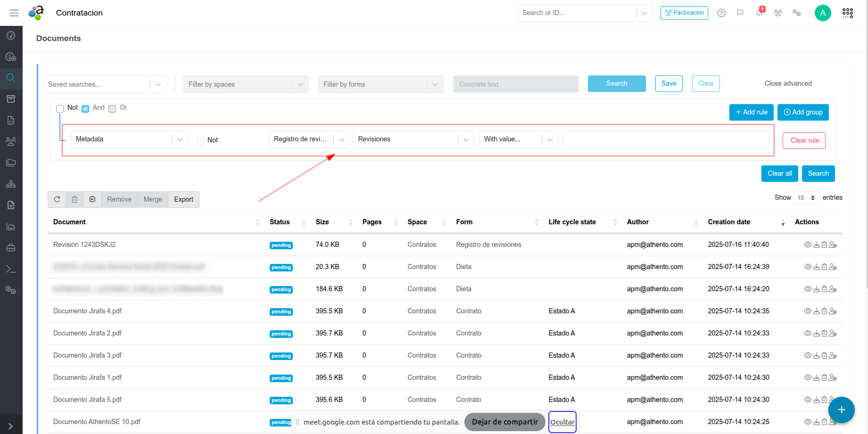Viewport: 868px width, 434px height.
Task: Click the blue floating plus button
Action: click(x=842, y=410)
